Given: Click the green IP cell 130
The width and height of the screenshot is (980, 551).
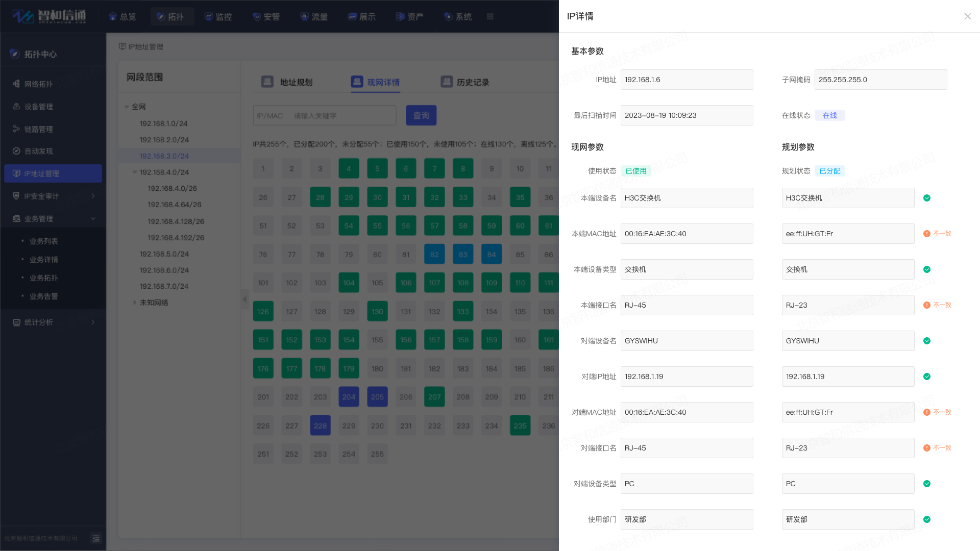Looking at the screenshot, I should (x=377, y=312).
